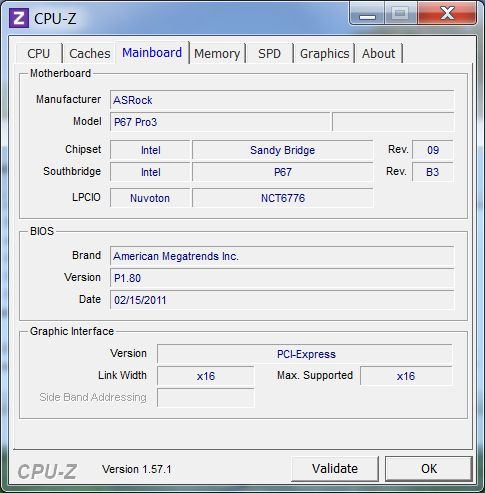This screenshot has width=485, height=493.
Task: Click the Graphic Interface group heading
Action: coord(72,331)
